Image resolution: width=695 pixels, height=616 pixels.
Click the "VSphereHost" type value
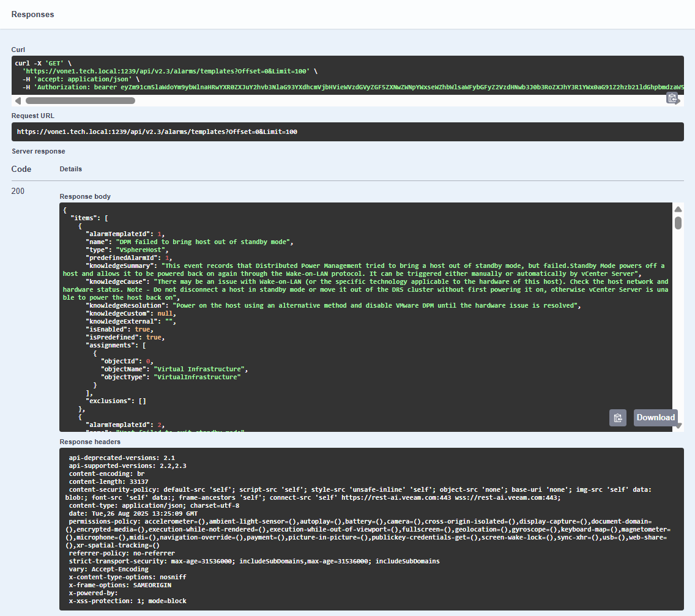[x=140, y=250]
